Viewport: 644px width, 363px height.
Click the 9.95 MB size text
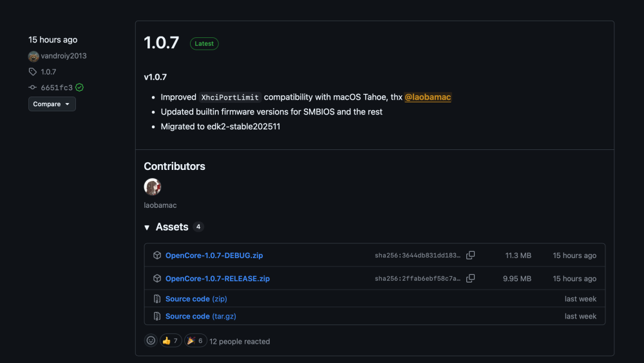point(516,279)
